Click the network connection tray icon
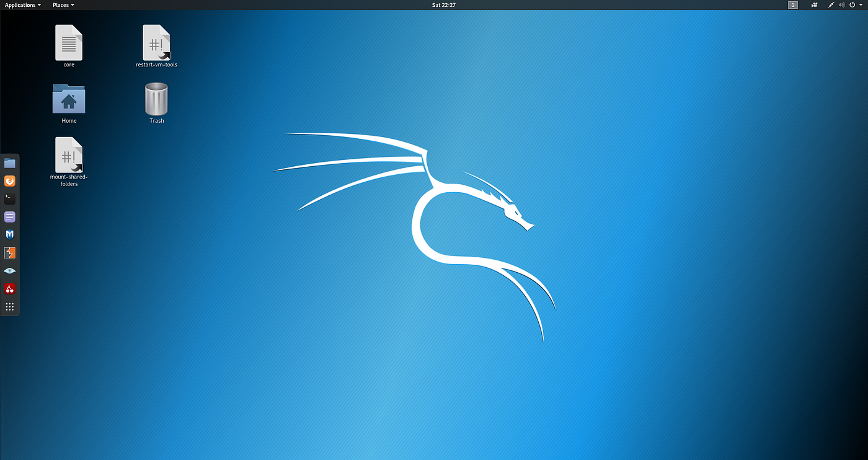This screenshot has height=460, width=868. [831, 5]
